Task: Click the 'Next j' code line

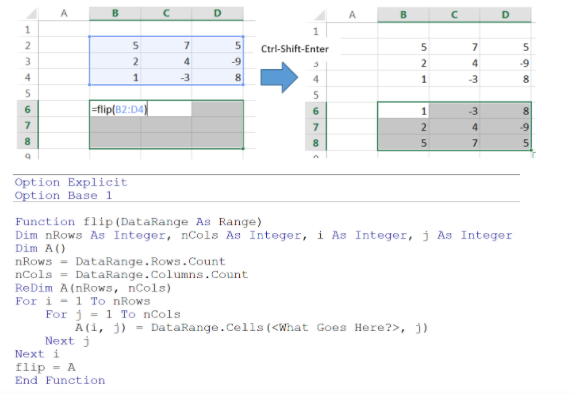Action: 67,341
